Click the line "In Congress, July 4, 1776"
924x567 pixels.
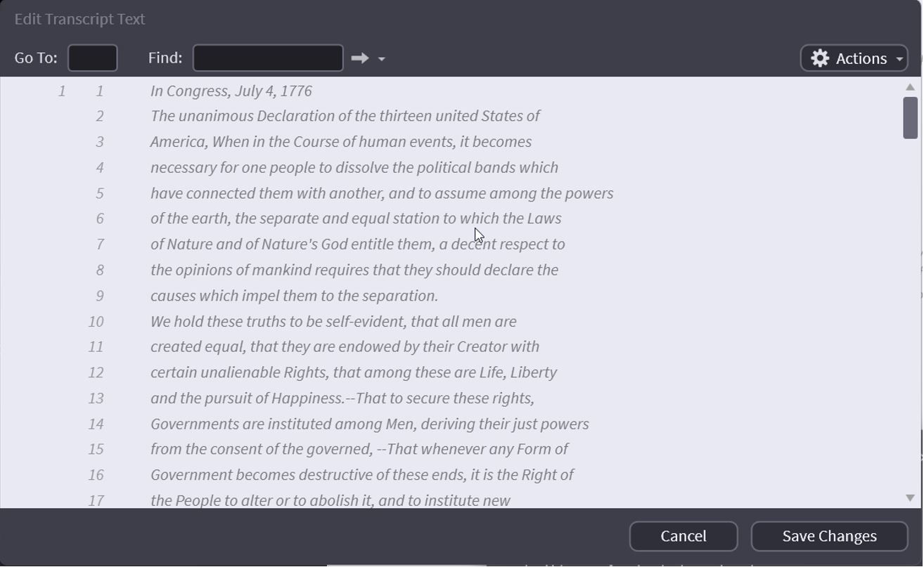click(x=231, y=91)
